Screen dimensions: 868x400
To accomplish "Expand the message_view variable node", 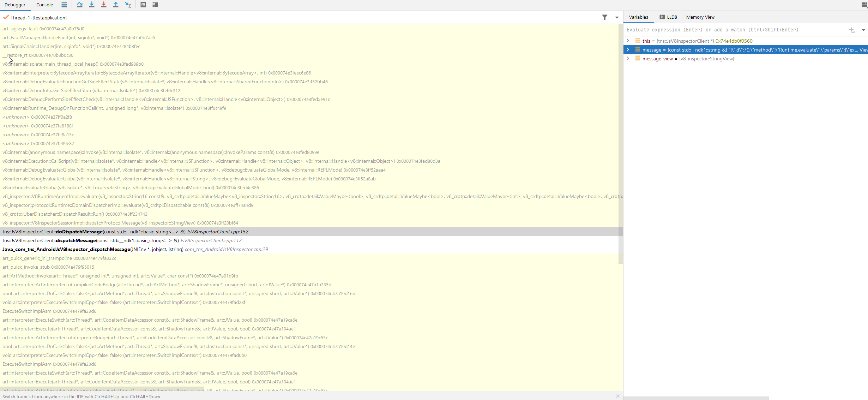I will click(x=628, y=59).
